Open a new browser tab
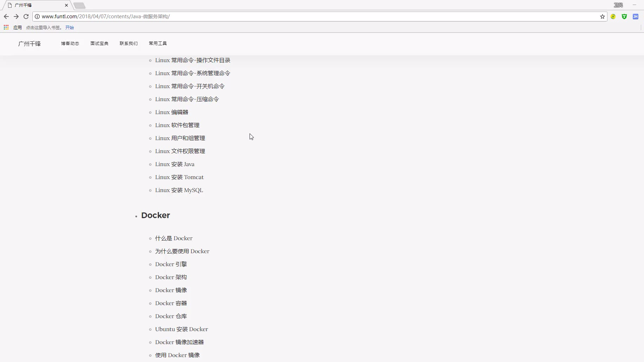 (x=79, y=5)
